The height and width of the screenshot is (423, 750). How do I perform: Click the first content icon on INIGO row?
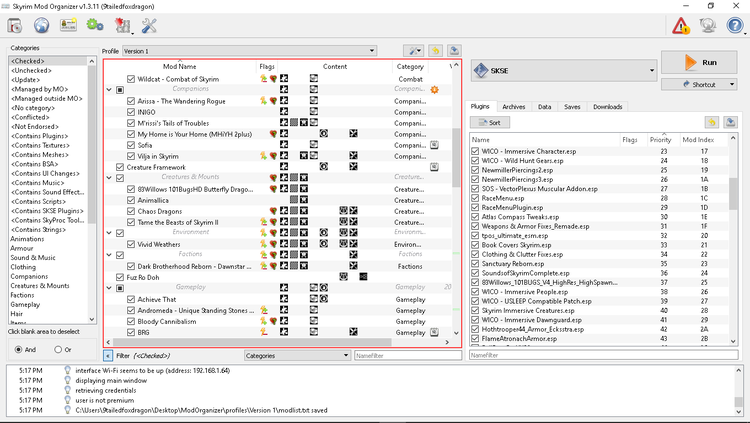click(284, 112)
